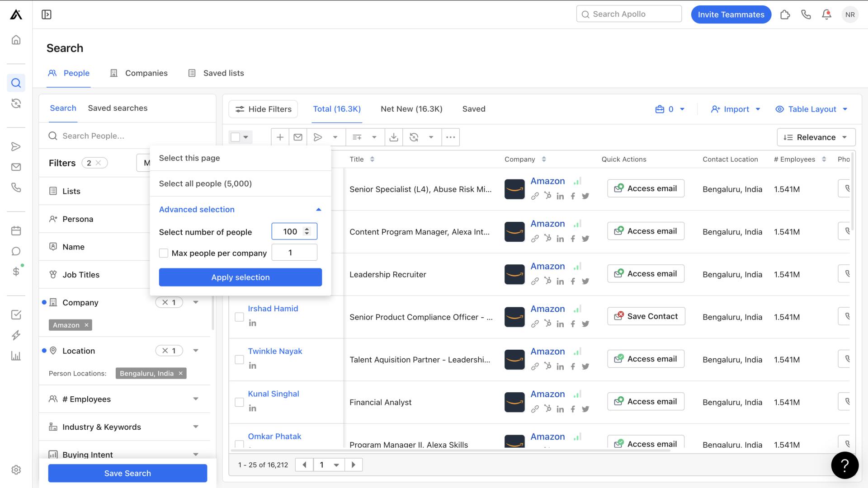Choose Select this page option
This screenshot has width=868, height=488.
click(240, 158)
